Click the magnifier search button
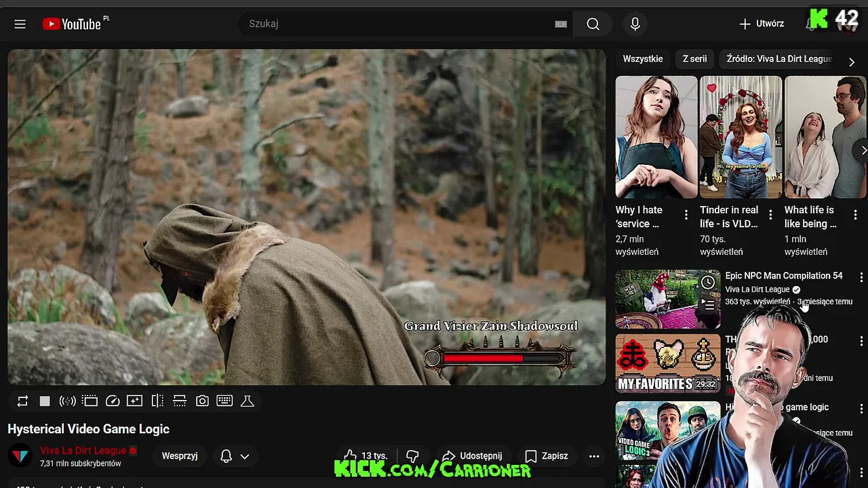Viewport: 868px width, 488px height. point(593,24)
